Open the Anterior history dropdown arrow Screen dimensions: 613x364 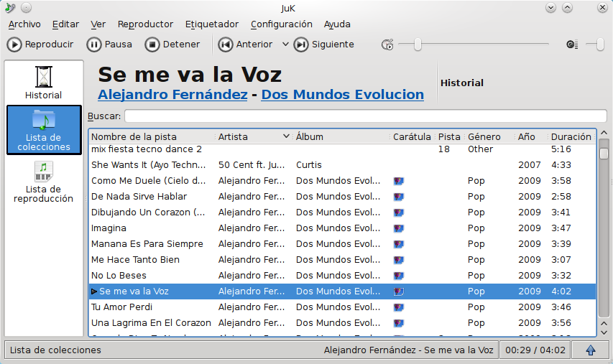pos(285,45)
